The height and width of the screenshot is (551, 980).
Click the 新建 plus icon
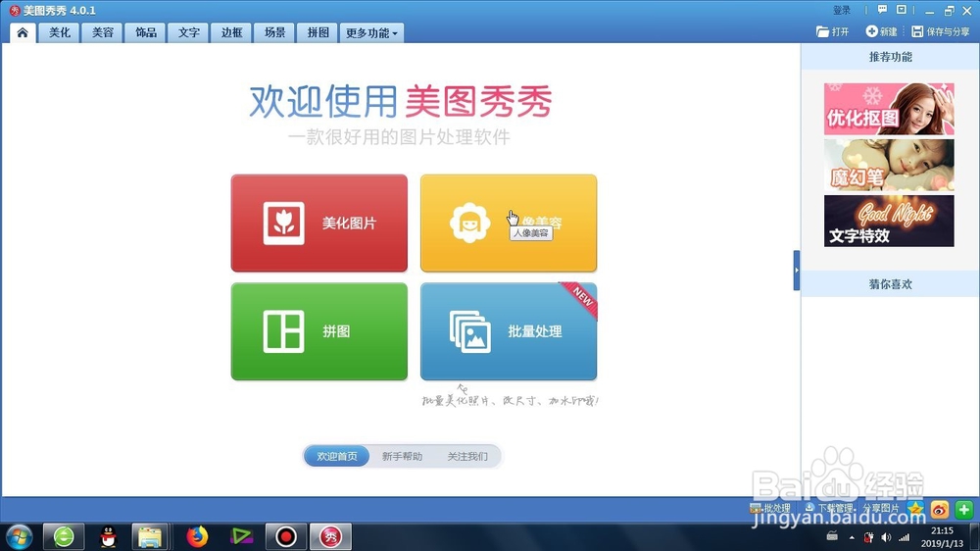pos(871,31)
